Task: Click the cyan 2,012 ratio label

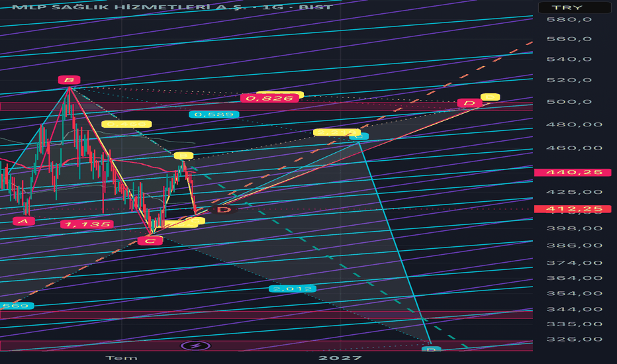Action: tap(293, 289)
